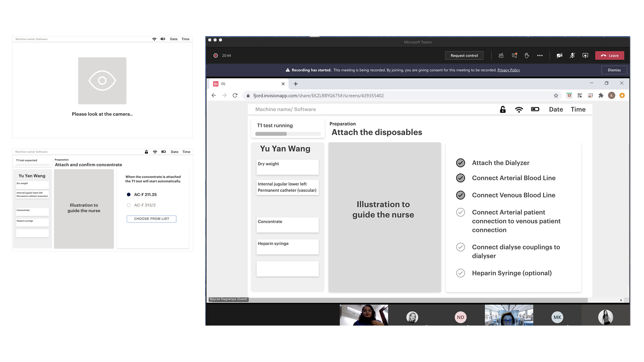Screen dimensions: 644x362
Task: Click the cast-style extension icon beside QR
Action: [x=590, y=96]
